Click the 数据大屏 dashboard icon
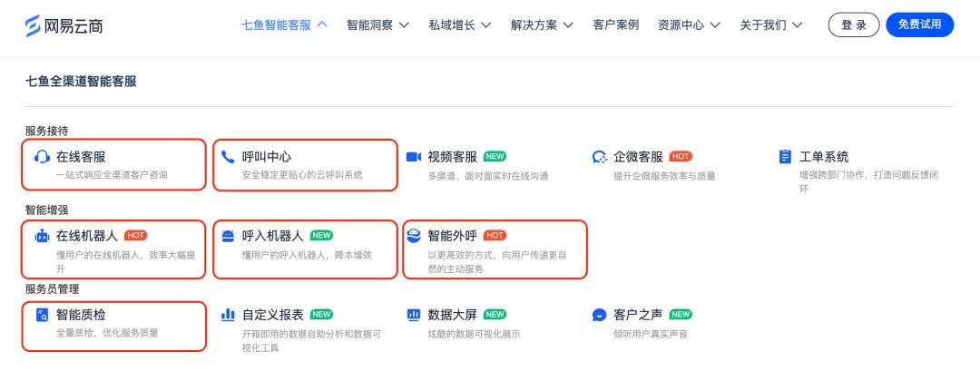 (414, 315)
